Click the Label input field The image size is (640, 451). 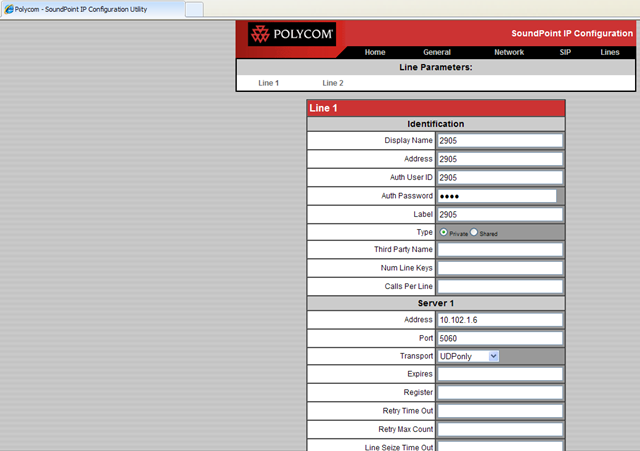[500, 214]
